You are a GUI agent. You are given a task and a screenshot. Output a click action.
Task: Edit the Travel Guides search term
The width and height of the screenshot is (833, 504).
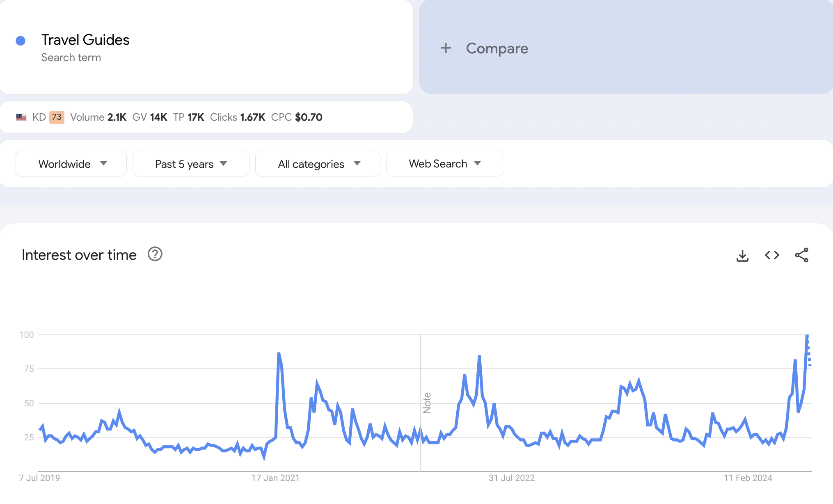tap(85, 40)
